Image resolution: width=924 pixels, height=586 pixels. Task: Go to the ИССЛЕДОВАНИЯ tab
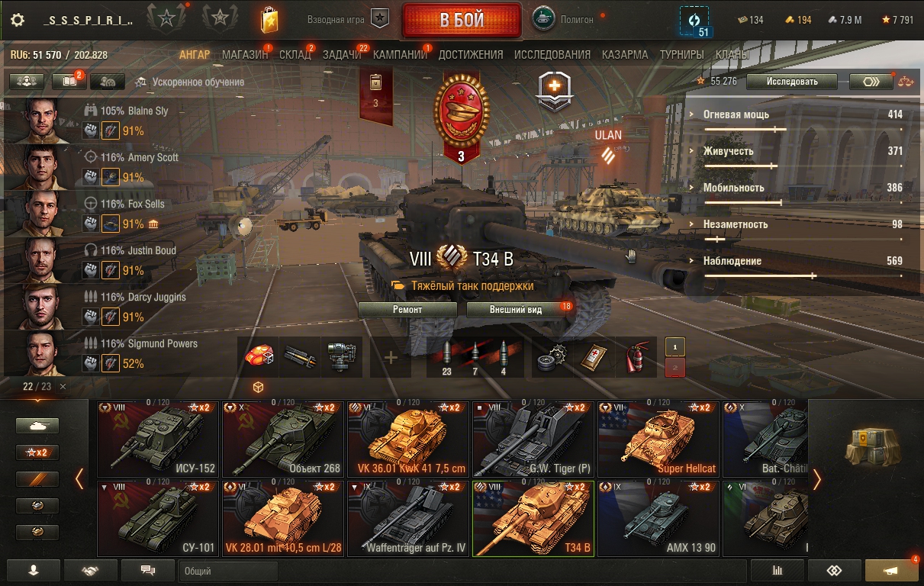click(552, 55)
